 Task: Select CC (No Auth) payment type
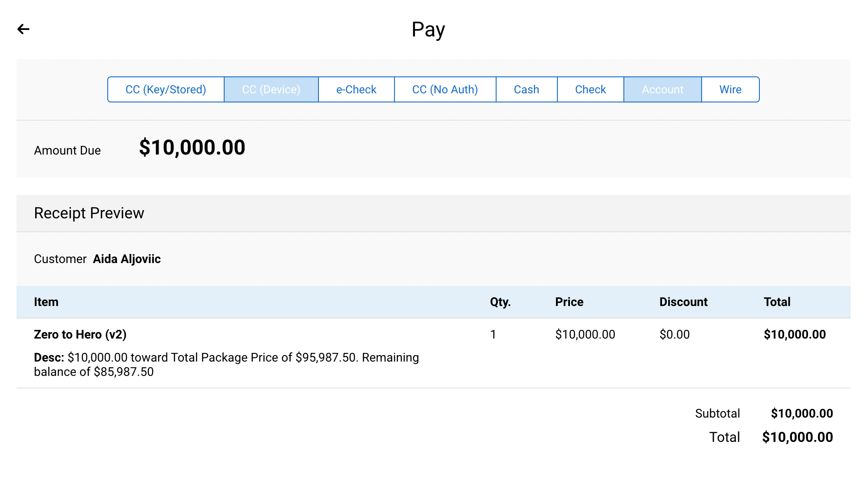click(x=445, y=89)
